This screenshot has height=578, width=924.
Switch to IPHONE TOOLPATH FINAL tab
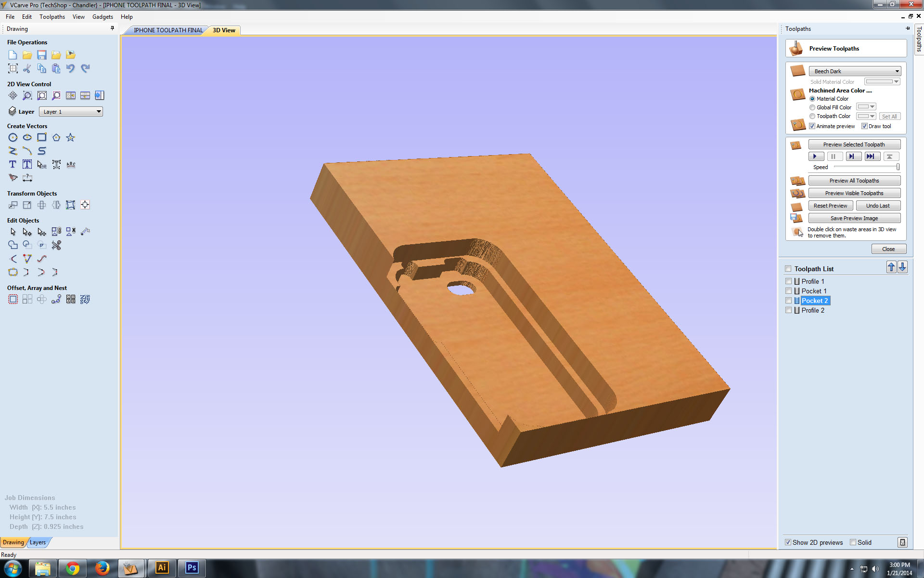point(167,30)
